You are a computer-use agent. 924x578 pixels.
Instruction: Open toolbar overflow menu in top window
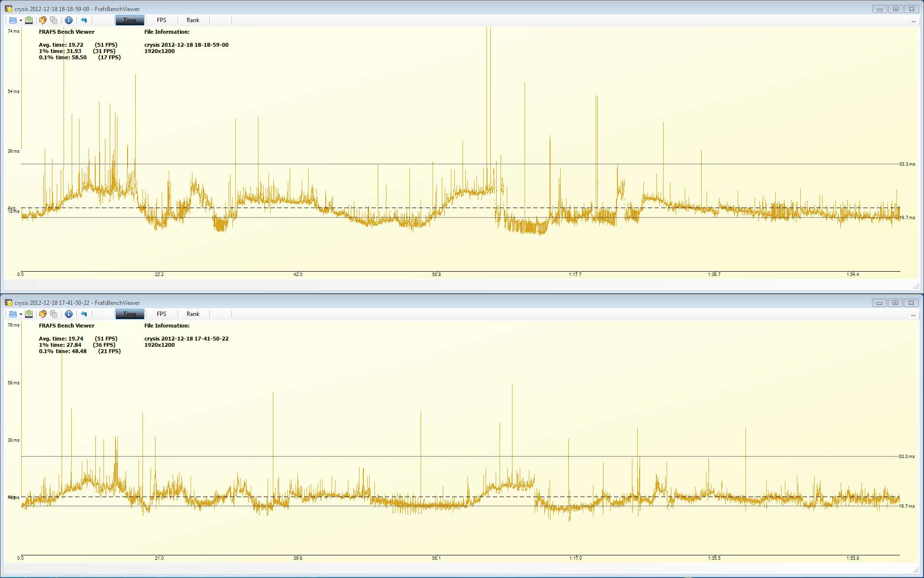(x=913, y=21)
